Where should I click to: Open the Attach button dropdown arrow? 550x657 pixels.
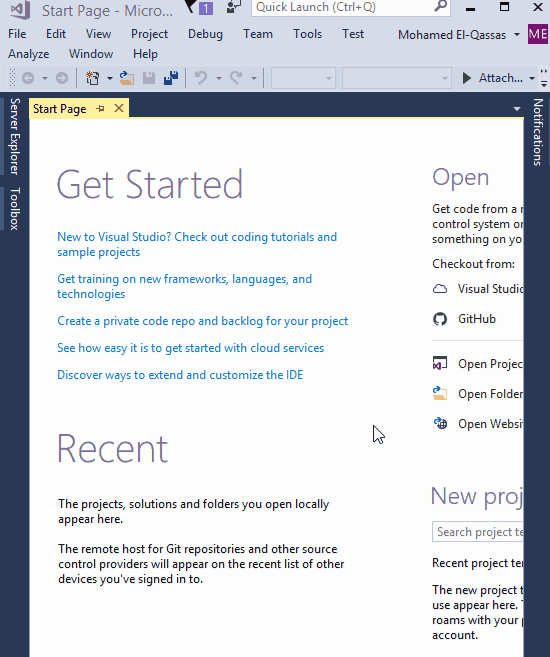coord(532,78)
